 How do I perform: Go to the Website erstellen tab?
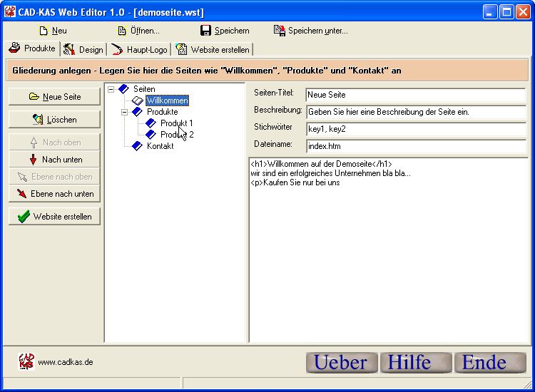pyautogui.click(x=213, y=49)
